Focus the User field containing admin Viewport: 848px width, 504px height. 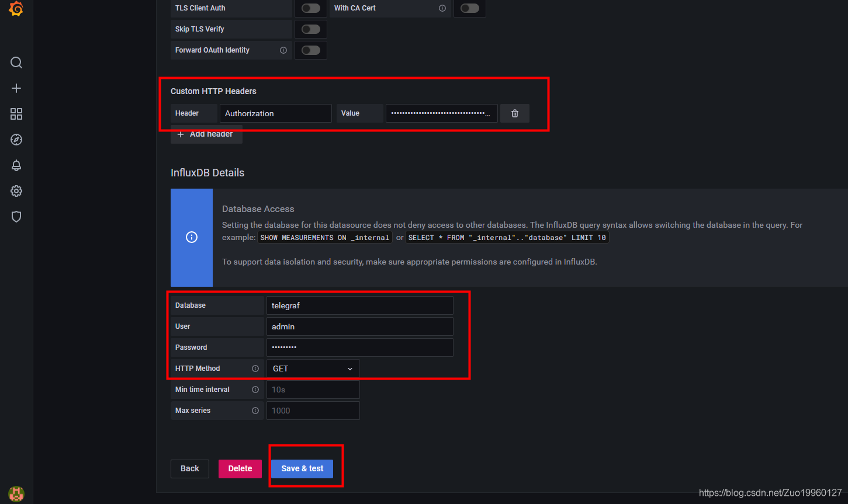pyautogui.click(x=360, y=326)
